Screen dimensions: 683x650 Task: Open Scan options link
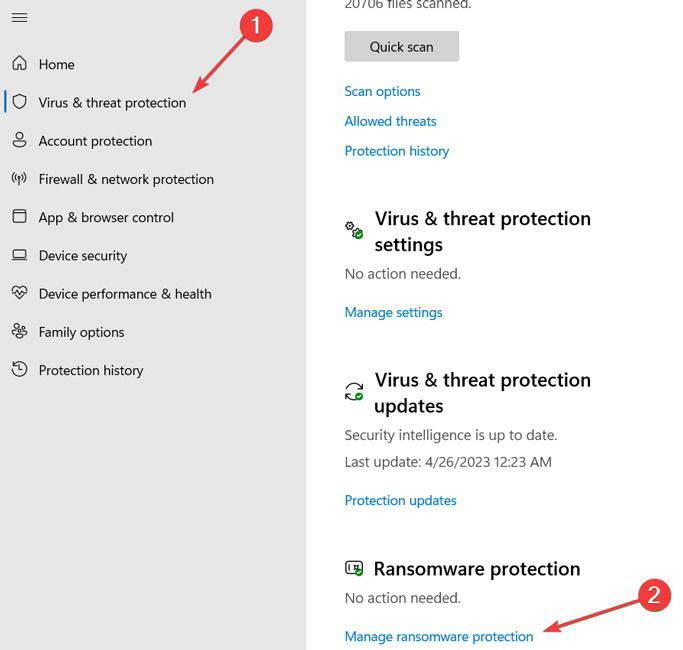[382, 91]
